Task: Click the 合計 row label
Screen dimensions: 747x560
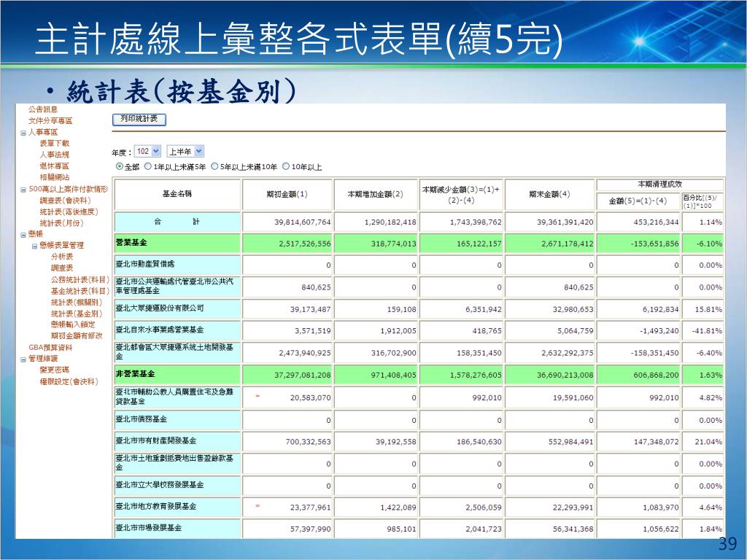Action: coord(177,222)
